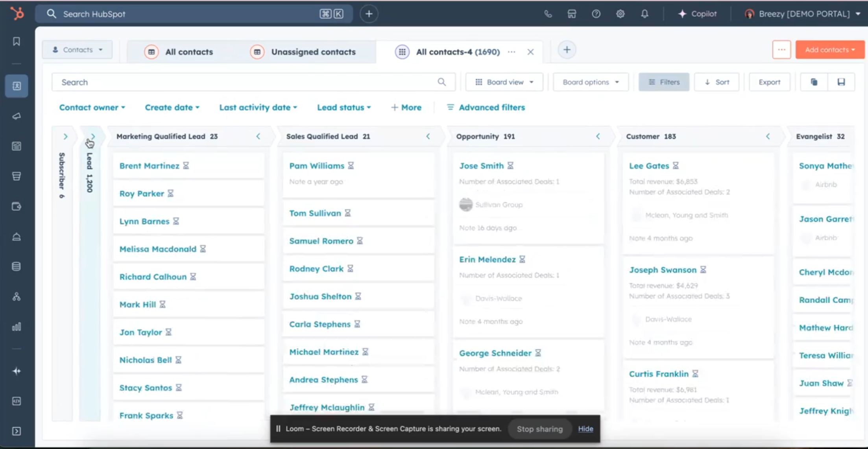Click the calling phone icon in top bar
The width and height of the screenshot is (868, 449).
(x=548, y=14)
